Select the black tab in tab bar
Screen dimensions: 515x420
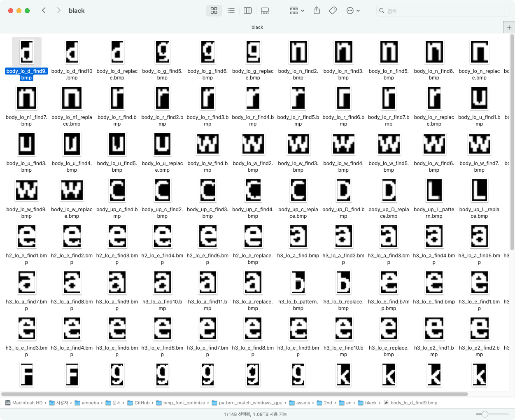257,27
